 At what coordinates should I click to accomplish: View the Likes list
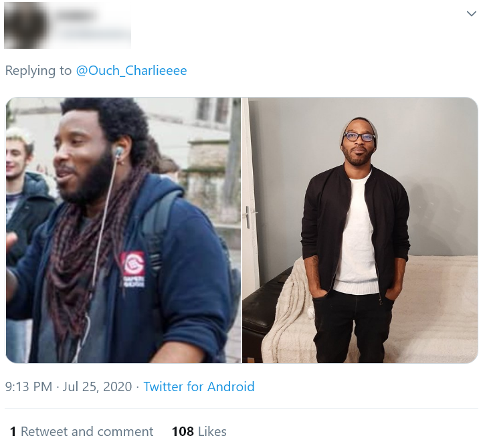(199, 431)
